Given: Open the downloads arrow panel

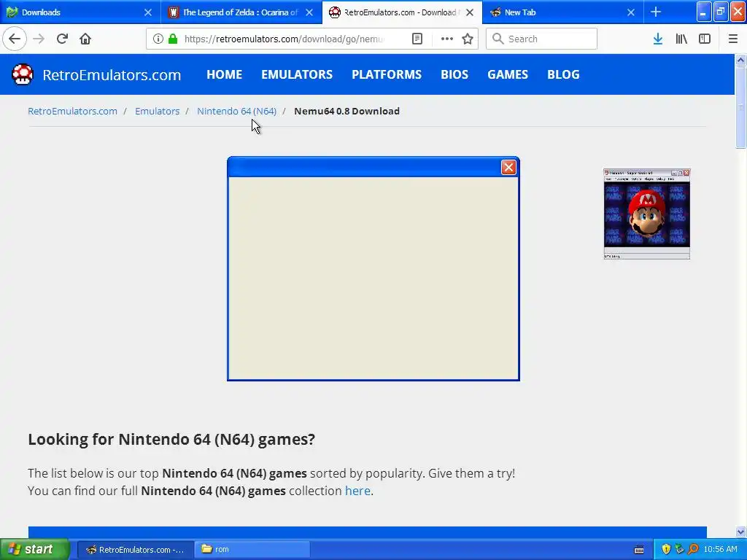Looking at the screenshot, I should coord(657,39).
